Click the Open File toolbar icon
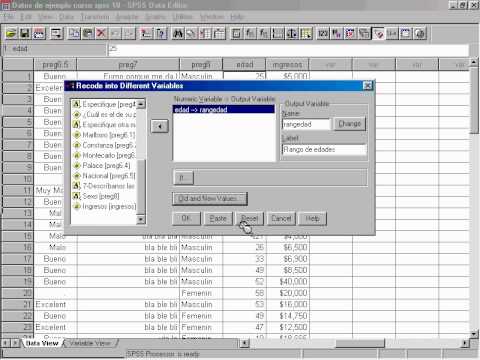Viewport: 480px width, 360px height. (x=11, y=34)
